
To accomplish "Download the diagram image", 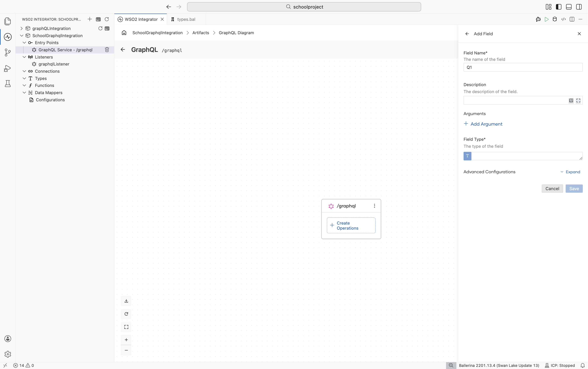I will [x=126, y=301].
